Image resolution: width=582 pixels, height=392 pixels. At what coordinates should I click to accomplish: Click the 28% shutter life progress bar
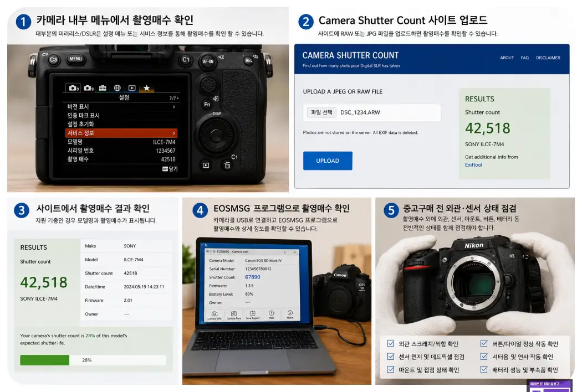click(93, 360)
